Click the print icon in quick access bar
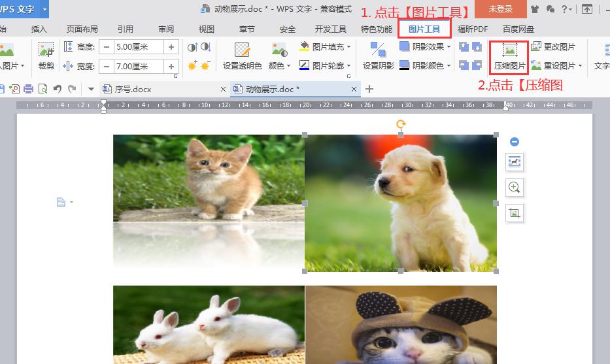This screenshot has width=610, height=364. (x=28, y=89)
